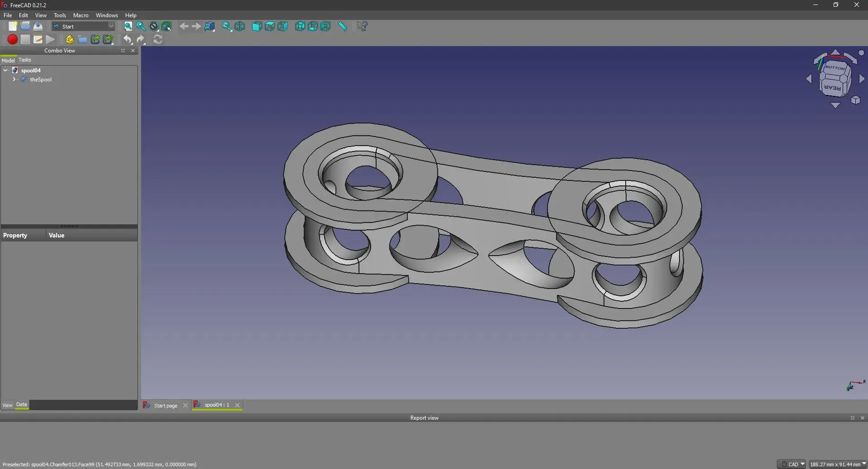868x469 pixels.
Task: Undo the last action
Action: (128, 39)
